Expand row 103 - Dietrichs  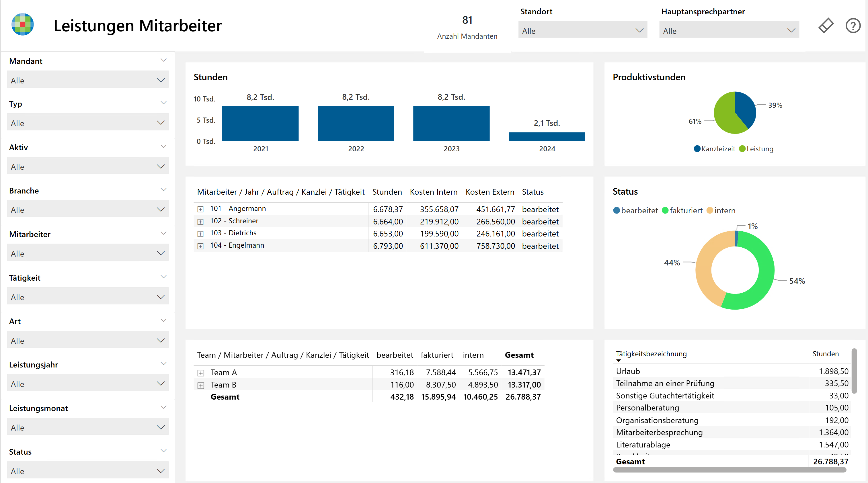[x=200, y=234]
